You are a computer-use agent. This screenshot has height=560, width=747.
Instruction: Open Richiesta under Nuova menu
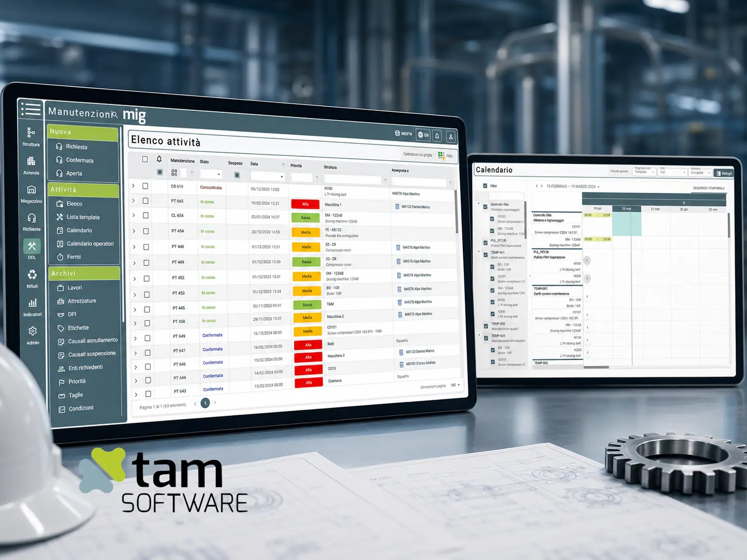point(76,147)
